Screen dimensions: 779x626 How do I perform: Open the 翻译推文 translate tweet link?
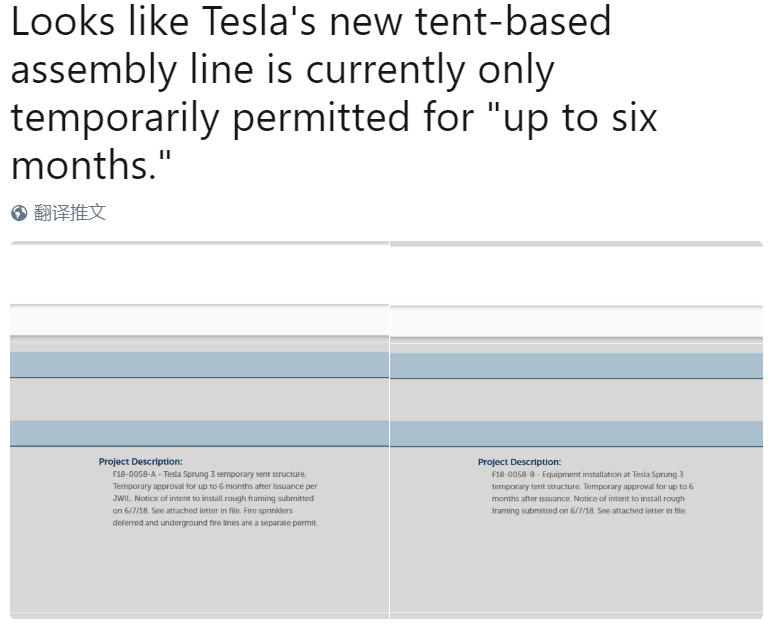click(x=70, y=213)
